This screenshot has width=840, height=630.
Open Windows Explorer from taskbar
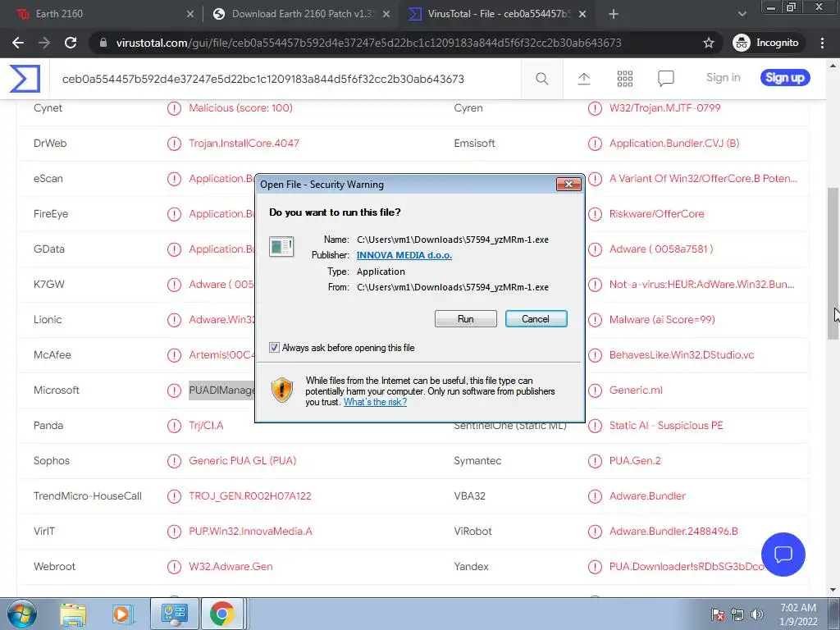point(73,614)
